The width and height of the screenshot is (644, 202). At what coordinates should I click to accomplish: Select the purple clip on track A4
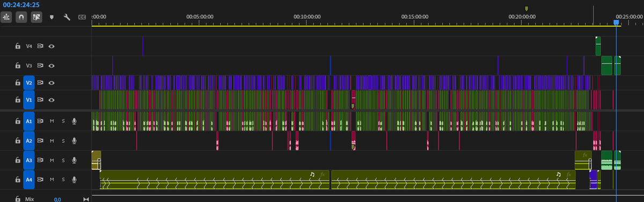[594, 179]
